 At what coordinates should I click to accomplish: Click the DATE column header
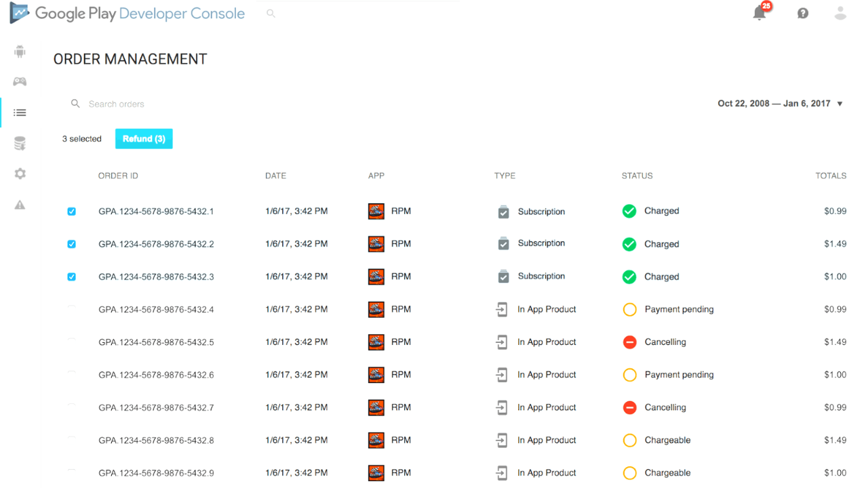click(x=275, y=176)
